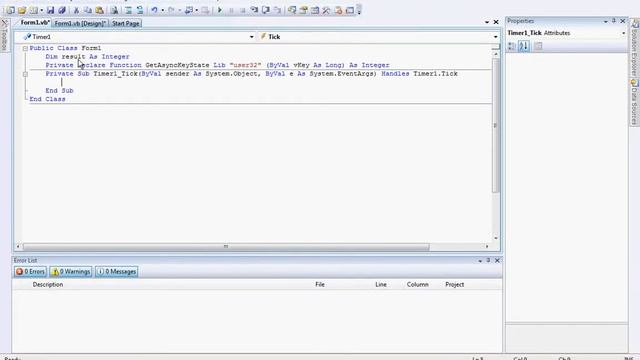
Task: Uncomment the selected lines icon
Action: coord(140,10)
